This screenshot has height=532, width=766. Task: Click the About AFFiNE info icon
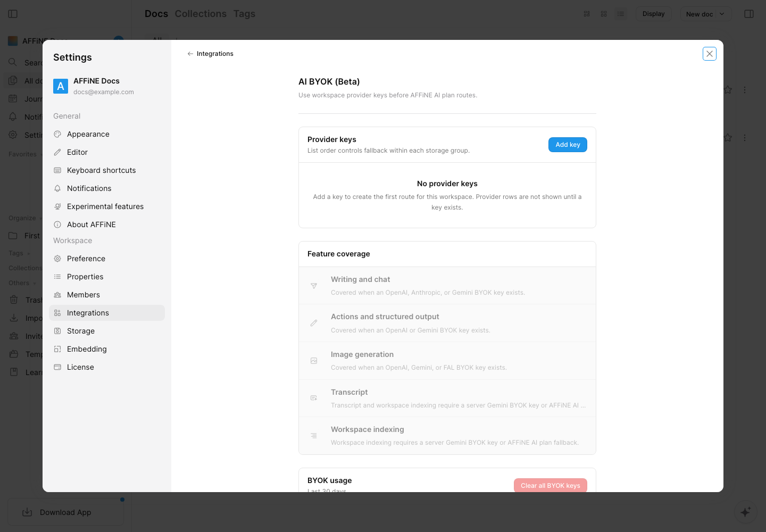point(57,225)
